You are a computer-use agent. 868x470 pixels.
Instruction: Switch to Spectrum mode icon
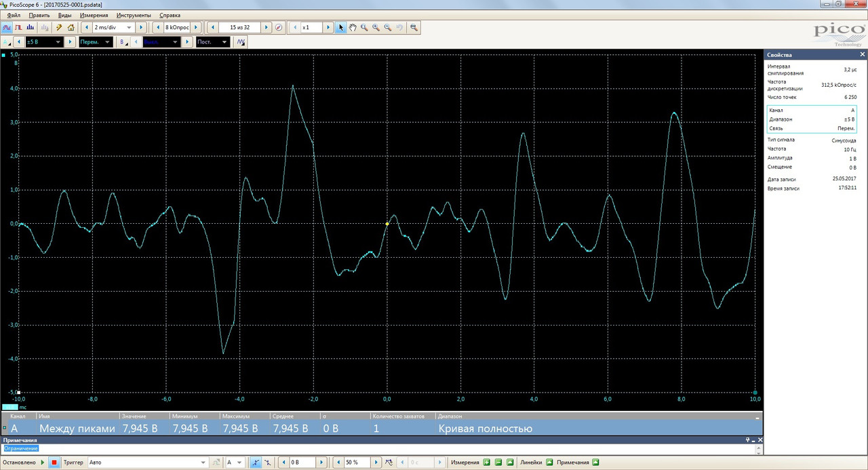(x=31, y=27)
